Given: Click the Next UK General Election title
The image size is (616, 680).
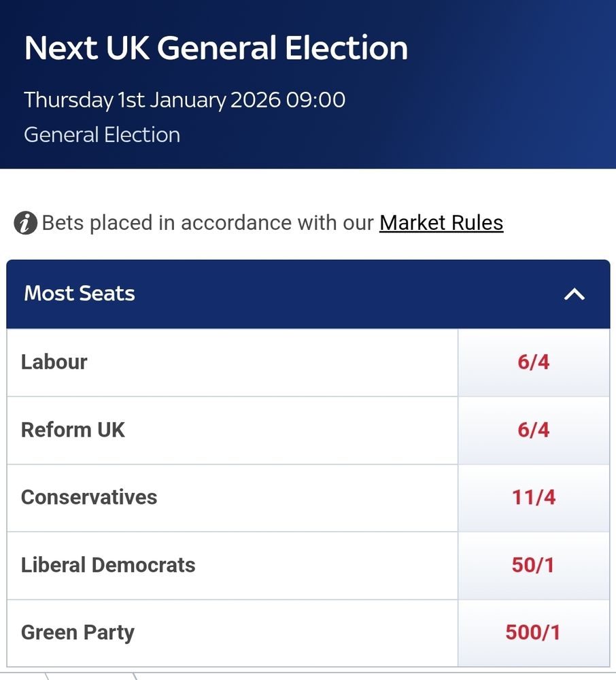Looking at the screenshot, I should [216, 48].
